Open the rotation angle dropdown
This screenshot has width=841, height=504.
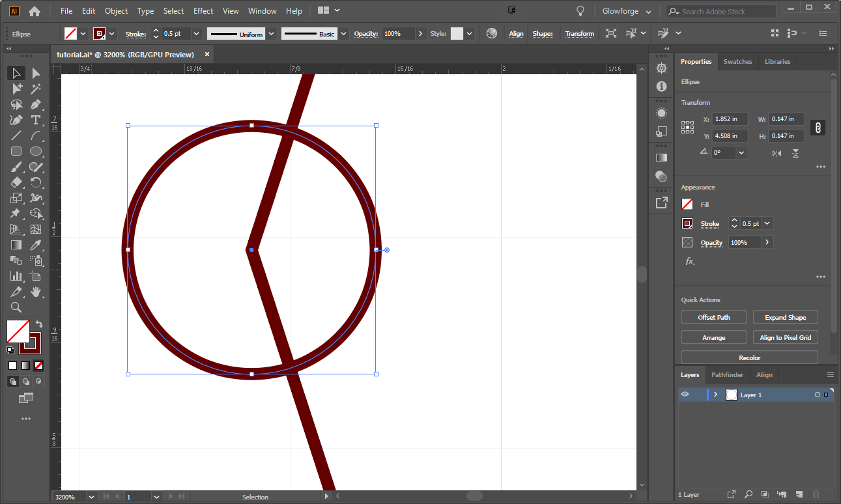pyautogui.click(x=741, y=153)
